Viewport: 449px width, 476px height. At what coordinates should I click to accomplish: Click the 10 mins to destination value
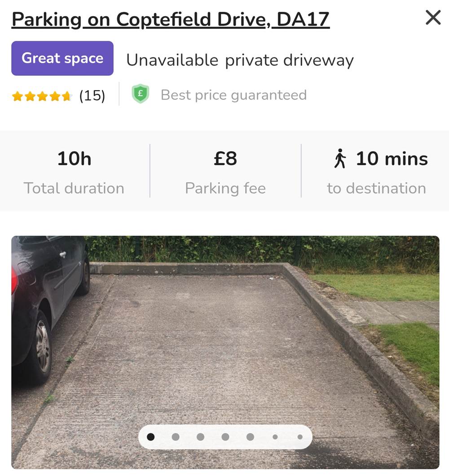click(x=392, y=159)
